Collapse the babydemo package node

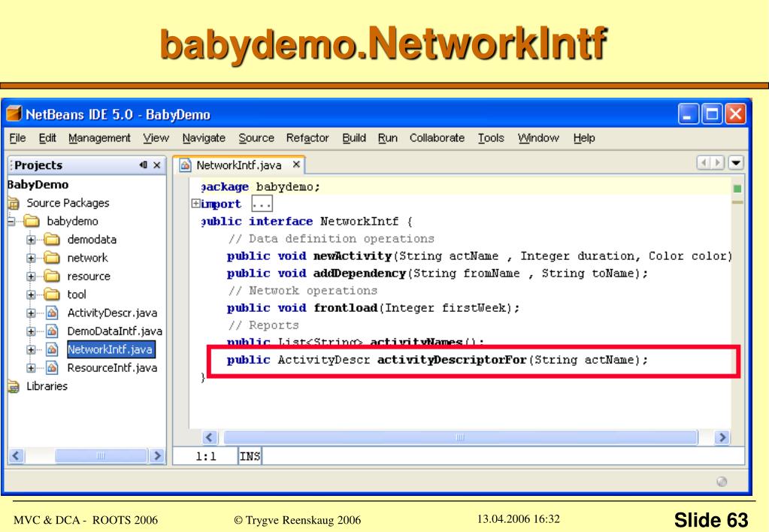tap(11, 221)
